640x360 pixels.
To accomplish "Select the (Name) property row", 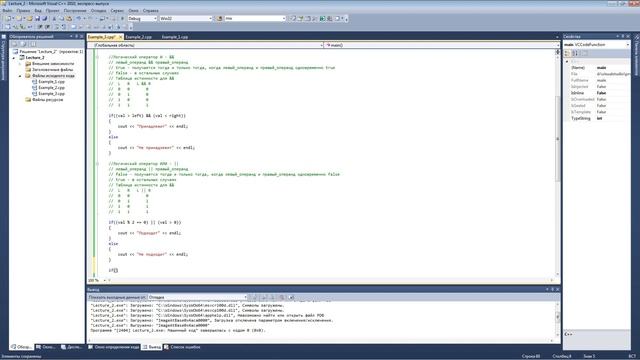I will pyautogui.click(x=599, y=68).
